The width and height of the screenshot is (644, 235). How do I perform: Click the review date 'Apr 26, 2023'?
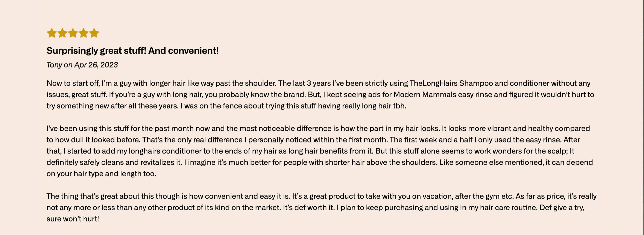click(x=96, y=65)
